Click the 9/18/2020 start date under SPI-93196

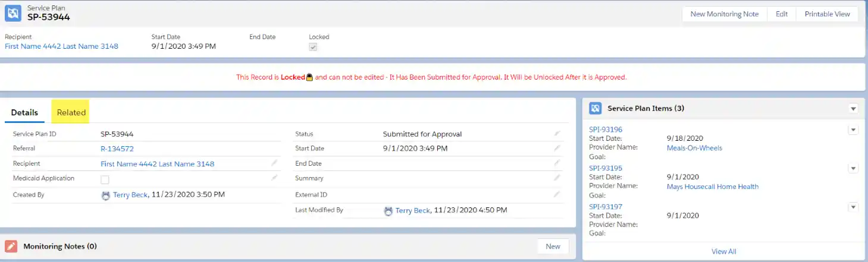[685, 138]
